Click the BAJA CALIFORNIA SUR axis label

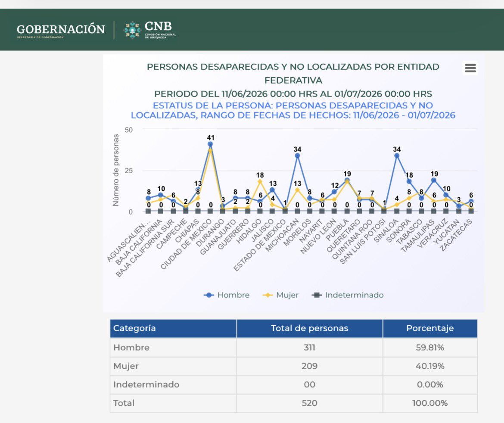(145, 248)
